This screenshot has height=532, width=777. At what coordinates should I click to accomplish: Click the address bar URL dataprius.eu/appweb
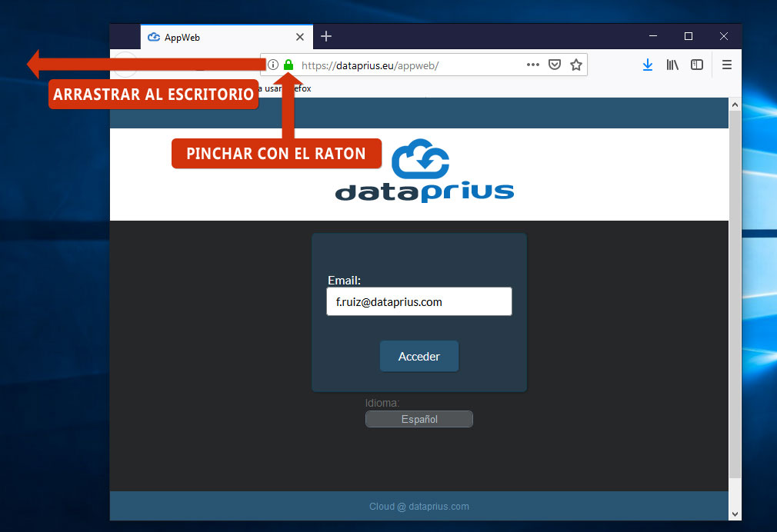(370, 65)
